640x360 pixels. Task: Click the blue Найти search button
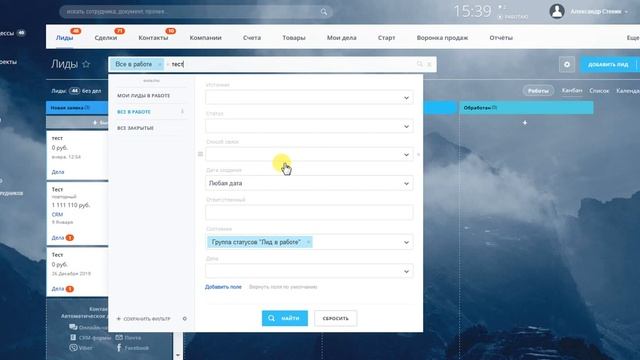285,318
